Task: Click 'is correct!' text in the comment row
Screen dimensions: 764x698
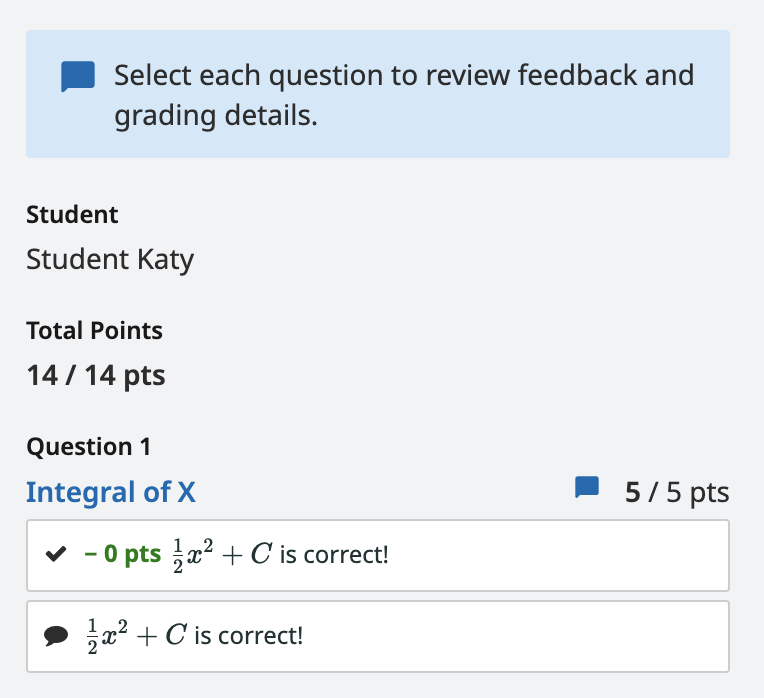Action: pyautogui.click(x=248, y=636)
